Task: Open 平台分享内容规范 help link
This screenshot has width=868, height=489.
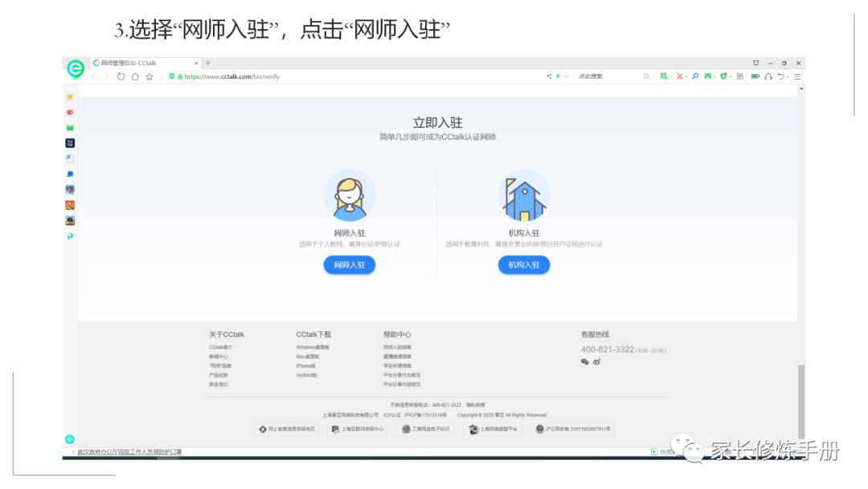Action: [402, 384]
